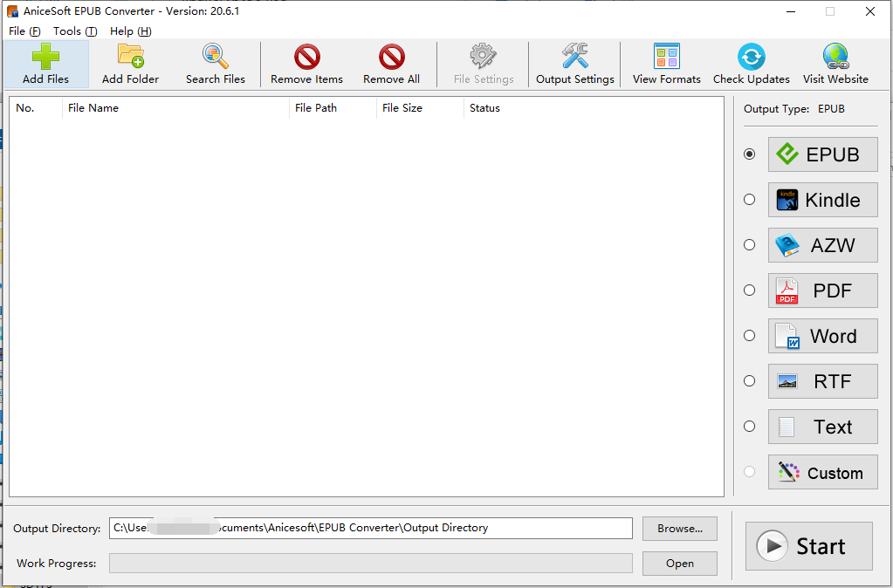Open the Add Folder toolbar icon
The image size is (893, 588).
click(x=130, y=57)
